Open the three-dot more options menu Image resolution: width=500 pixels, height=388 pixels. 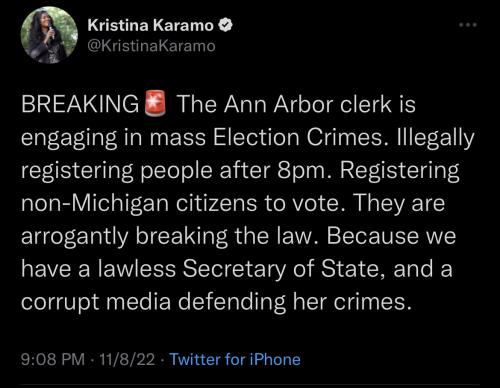pos(468,25)
